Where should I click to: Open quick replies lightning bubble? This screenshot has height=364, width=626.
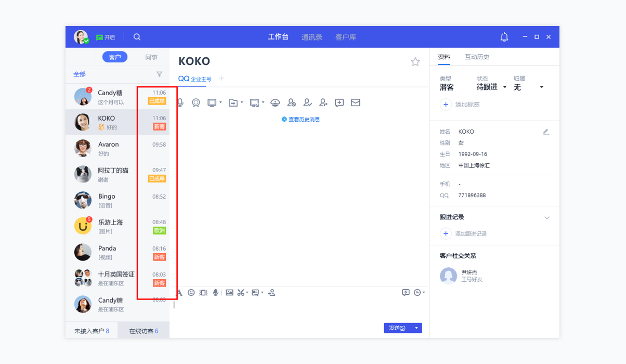tap(406, 293)
